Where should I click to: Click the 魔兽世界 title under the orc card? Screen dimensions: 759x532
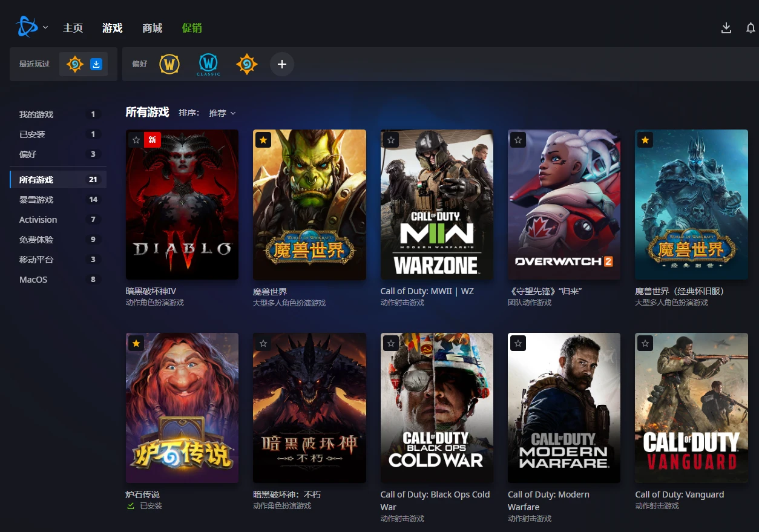tap(270, 291)
